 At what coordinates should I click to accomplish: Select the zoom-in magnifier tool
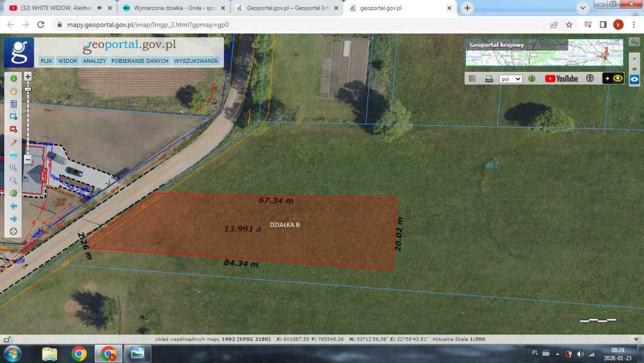point(14,167)
